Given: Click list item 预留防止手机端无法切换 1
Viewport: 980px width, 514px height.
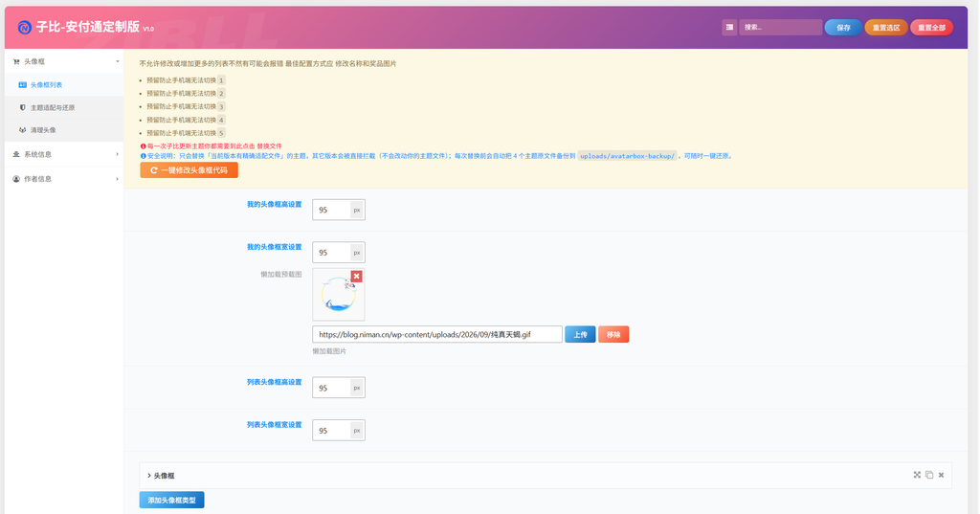Looking at the screenshot, I should [186, 80].
